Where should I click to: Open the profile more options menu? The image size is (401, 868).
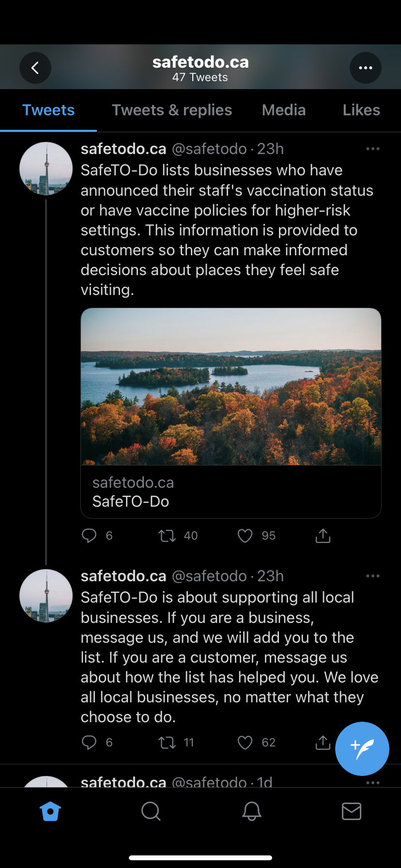tap(365, 68)
